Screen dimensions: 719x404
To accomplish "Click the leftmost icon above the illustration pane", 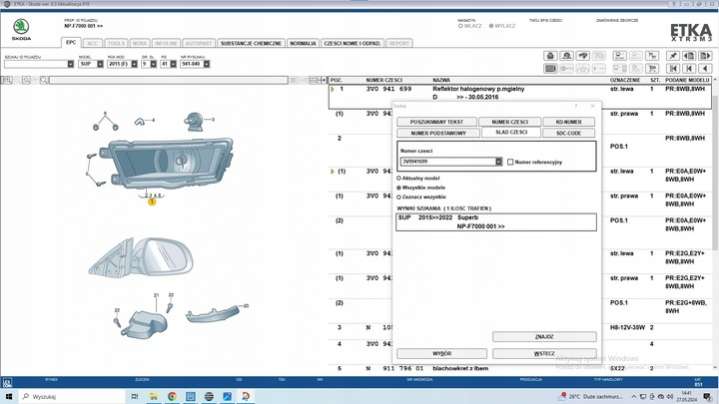I will pyautogui.click(x=7, y=80).
